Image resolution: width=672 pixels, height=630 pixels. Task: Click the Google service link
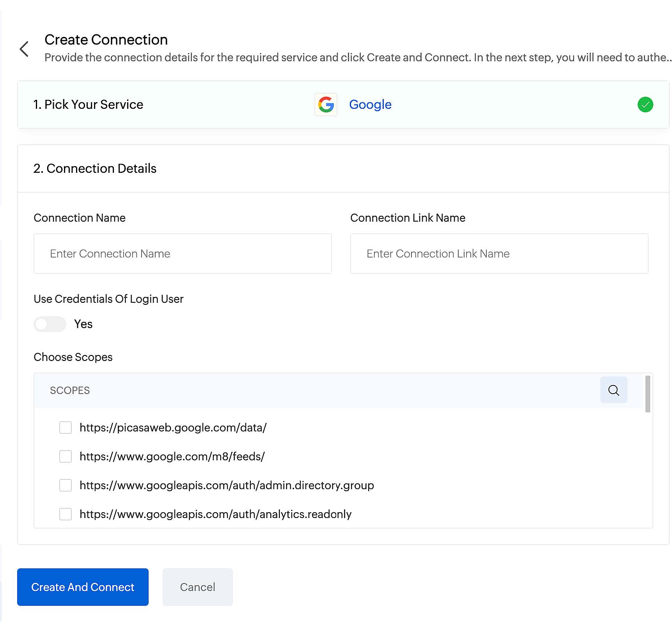370,105
